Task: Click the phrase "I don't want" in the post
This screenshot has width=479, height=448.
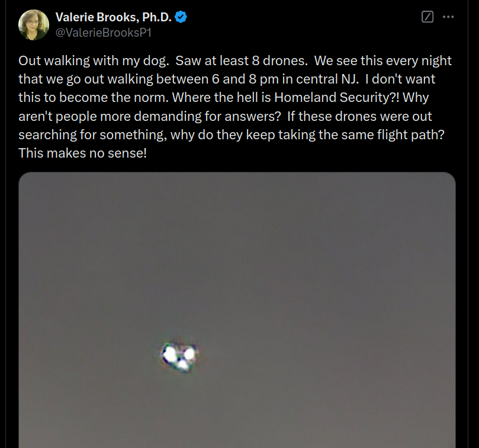Action: [400, 79]
